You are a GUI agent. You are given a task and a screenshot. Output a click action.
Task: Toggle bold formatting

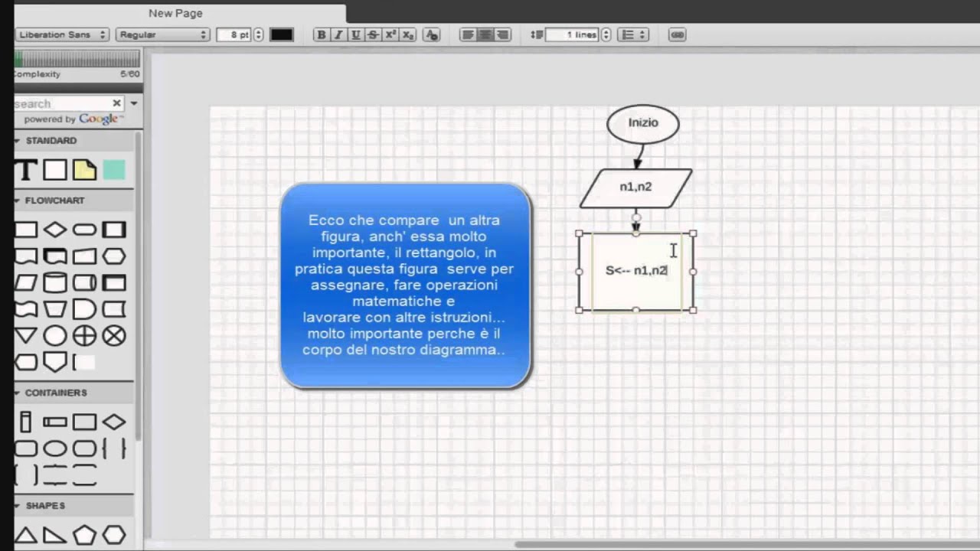click(321, 34)
